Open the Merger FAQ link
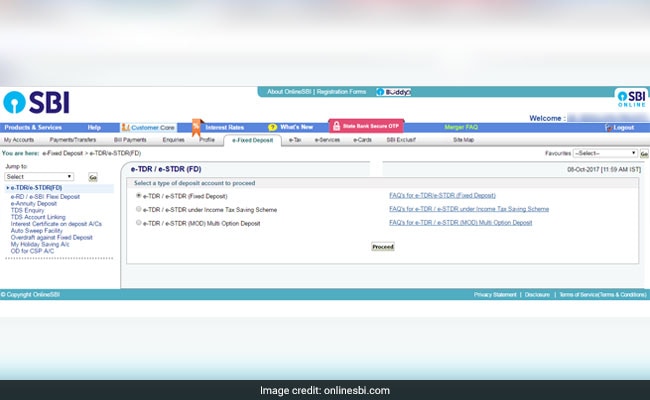This screenshot has height=400, width=650. 461,127
